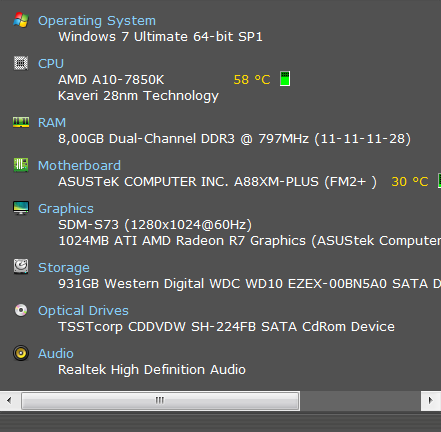This screenshot has width=441, height=432.
Task: Open the RAM section heading
Action: [52, 122]
